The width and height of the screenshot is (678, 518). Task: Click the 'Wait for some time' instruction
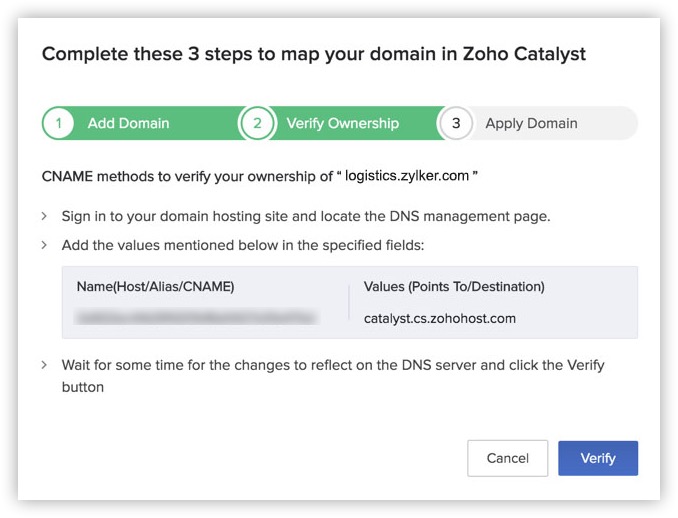point(333,376)
